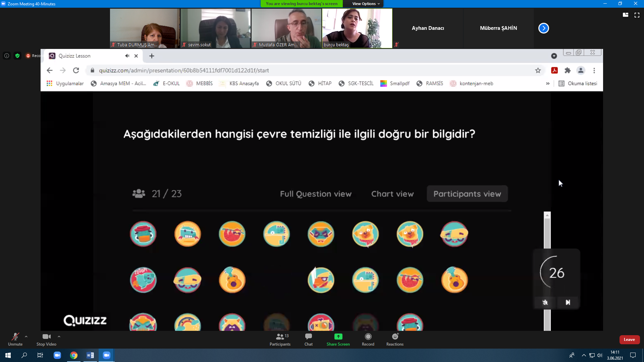Click burcu bektaş video tile

[357, 28]
